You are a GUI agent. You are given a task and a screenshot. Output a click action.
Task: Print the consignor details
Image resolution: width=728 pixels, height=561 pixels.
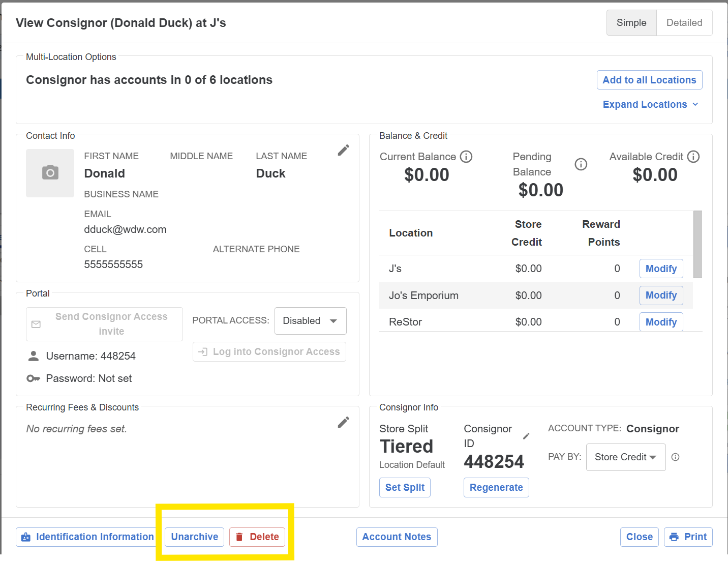point(688,537)
